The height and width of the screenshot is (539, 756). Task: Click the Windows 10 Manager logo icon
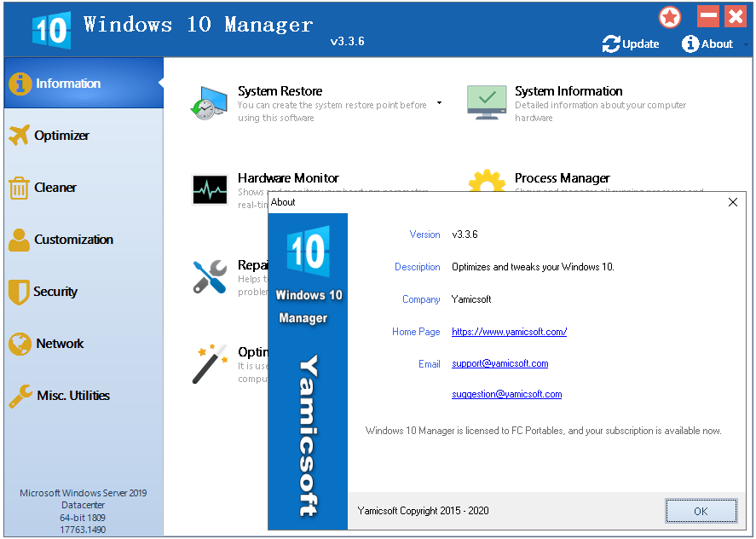point(52,30)
